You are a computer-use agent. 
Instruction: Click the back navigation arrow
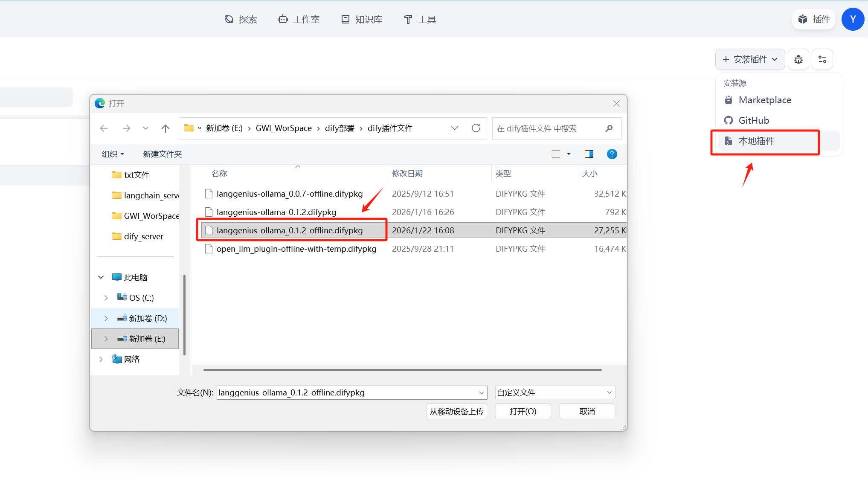point(104,128)
